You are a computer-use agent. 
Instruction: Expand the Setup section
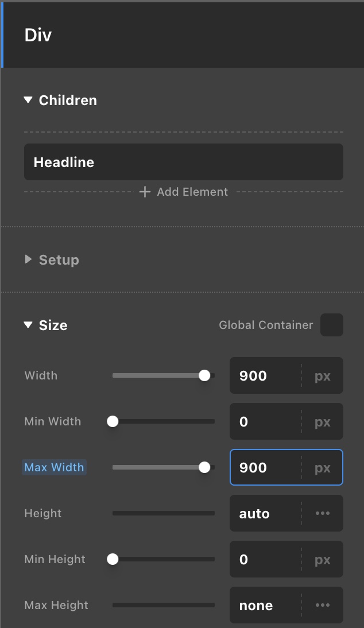click(x=28, y=260)
